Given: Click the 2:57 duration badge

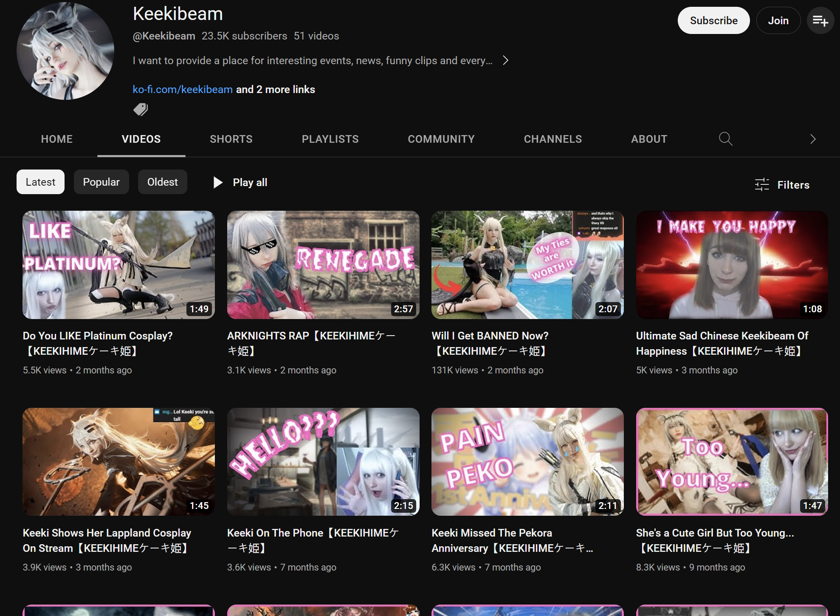Looking at the screenshot, I should 403,309.
